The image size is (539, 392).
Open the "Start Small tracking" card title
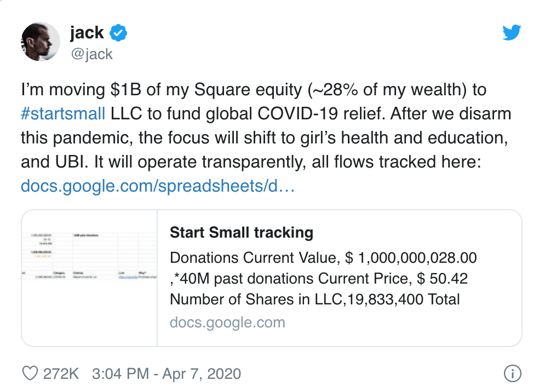point(242,232)
